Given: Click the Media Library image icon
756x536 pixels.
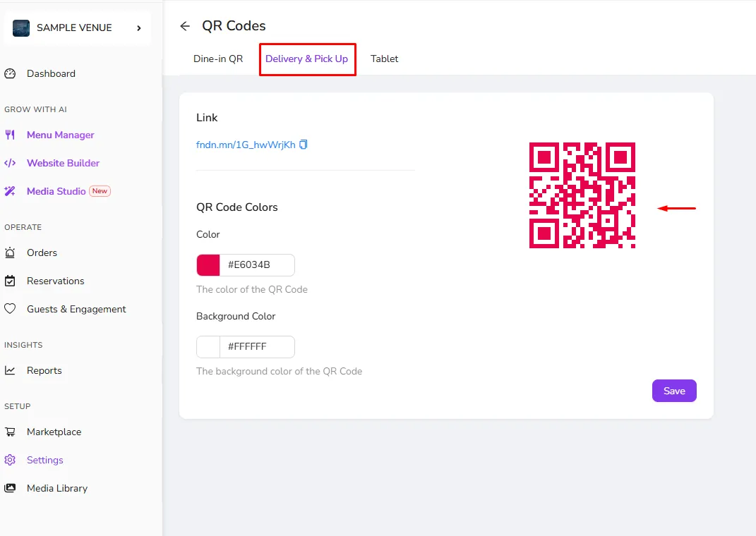Looking at the screenshot, I should point(10,488).
